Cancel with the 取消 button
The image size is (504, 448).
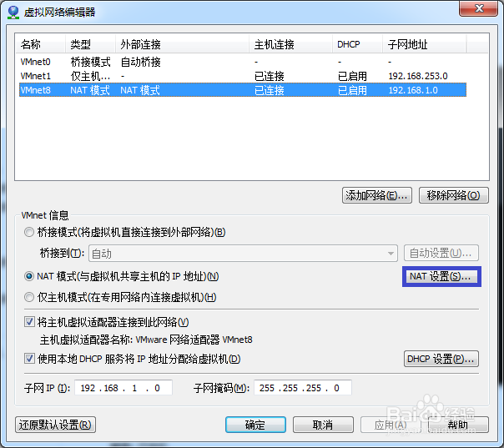323,425
